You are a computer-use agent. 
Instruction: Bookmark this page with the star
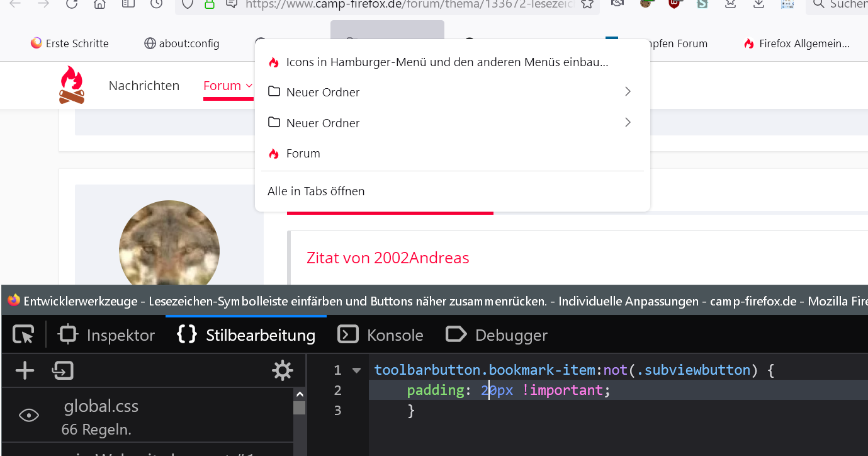click(587, 4)
